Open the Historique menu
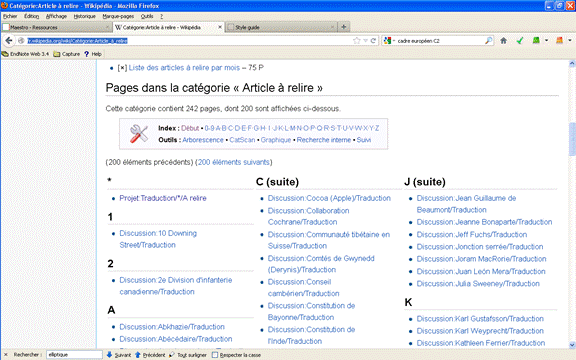Viewport: 576px width, 360px height. coord(84,16)
